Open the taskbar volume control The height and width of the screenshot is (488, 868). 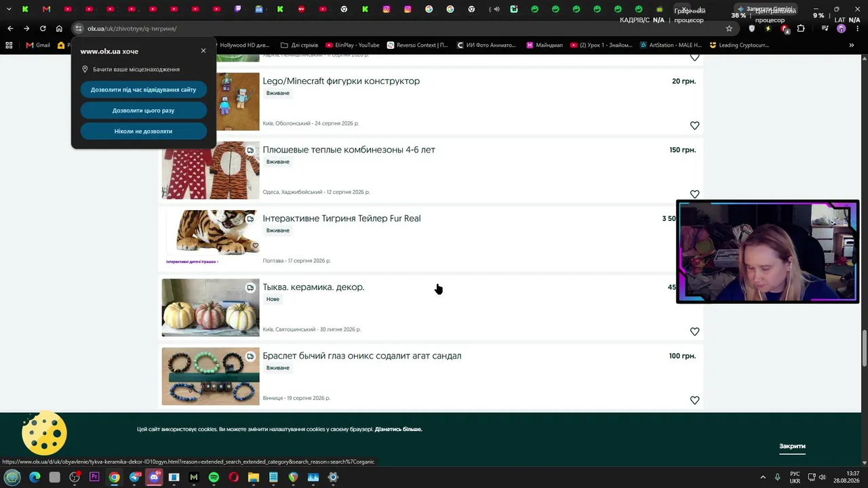tap(822, 477)
